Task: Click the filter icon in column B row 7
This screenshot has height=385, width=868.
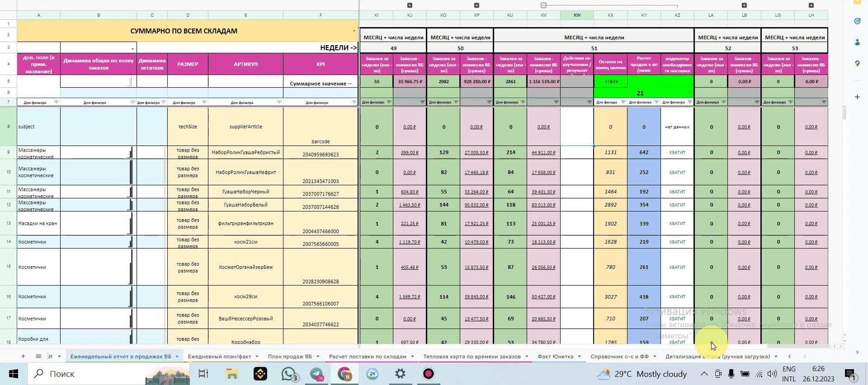Action: [132, 102]
